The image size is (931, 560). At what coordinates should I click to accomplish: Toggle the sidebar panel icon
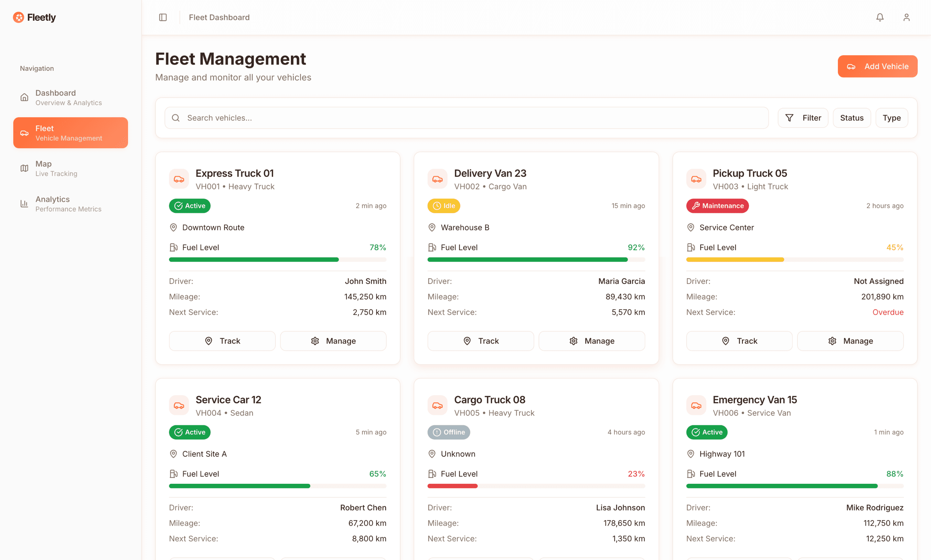163,17
